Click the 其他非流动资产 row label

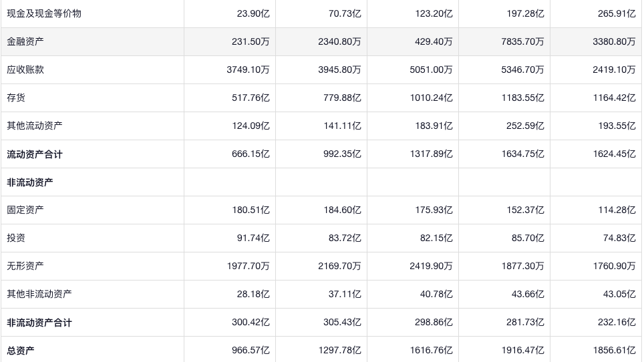point(39,294)
